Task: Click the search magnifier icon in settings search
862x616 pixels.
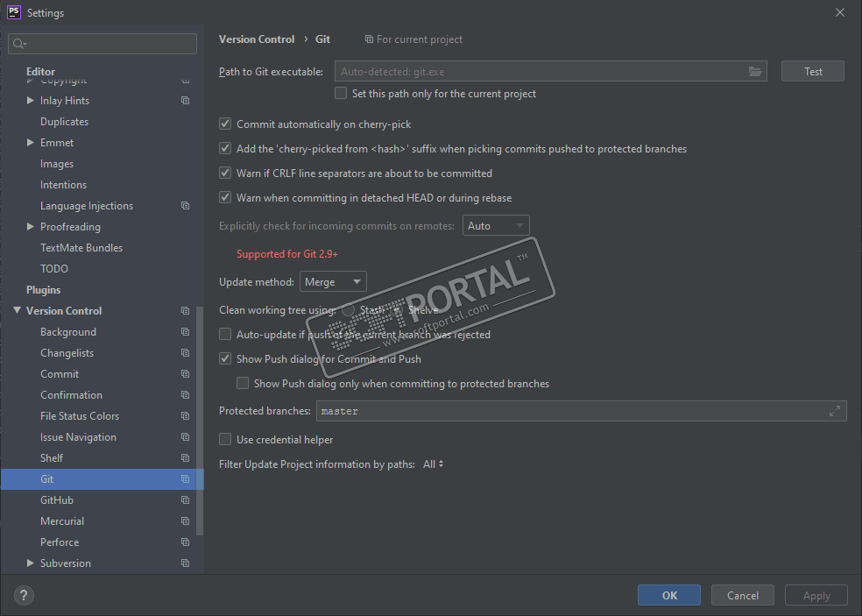Action: (x=18, y=44)
